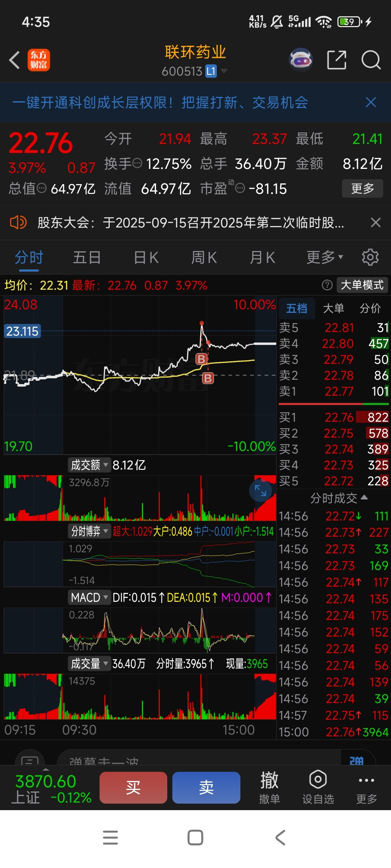Tap the speaker announcement icon
The image size is (391, 868).
pos(18,222)
